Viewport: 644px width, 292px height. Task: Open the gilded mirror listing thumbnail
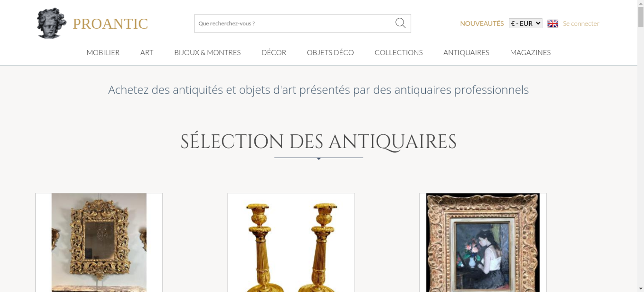[x=99, y=242]
